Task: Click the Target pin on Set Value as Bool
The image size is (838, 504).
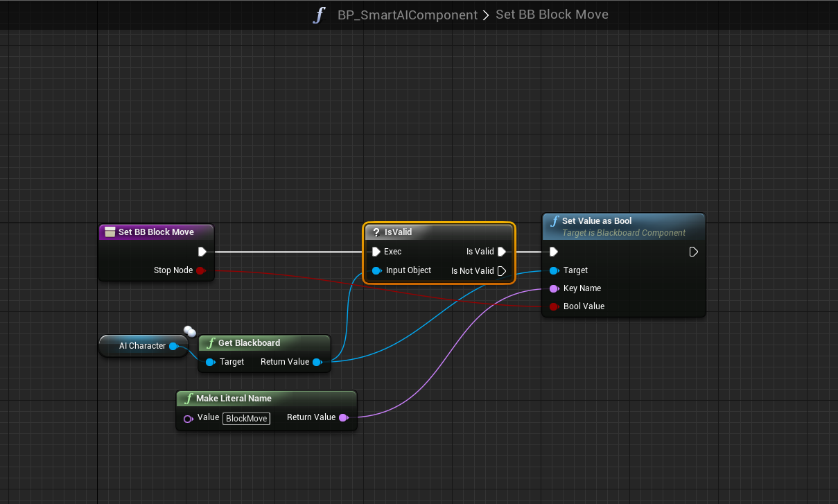Action: [x=554, y=270]
